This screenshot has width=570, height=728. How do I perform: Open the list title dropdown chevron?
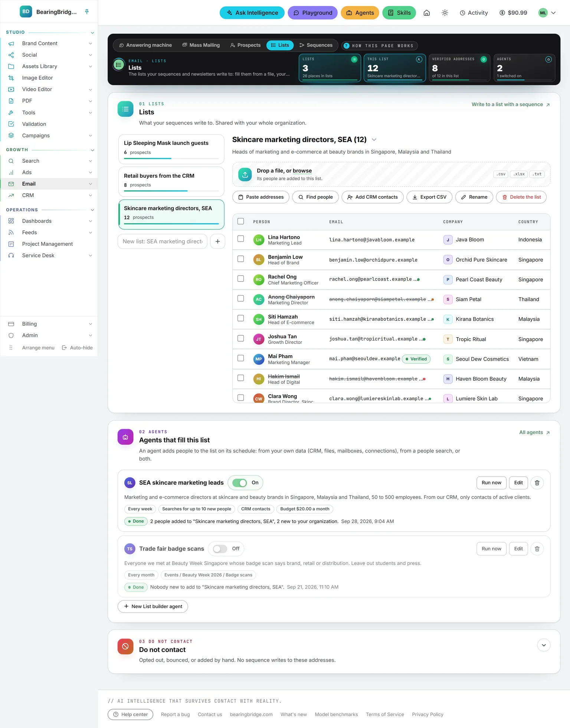point(374,139)
